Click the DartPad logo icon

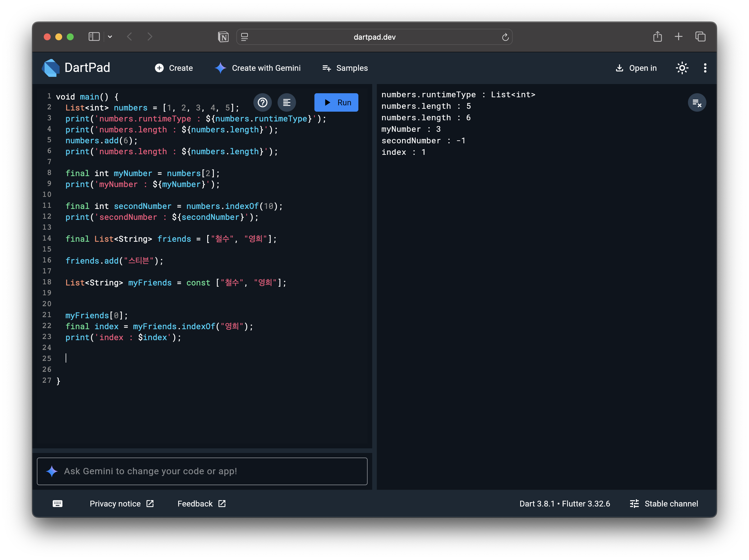[51, 68]
